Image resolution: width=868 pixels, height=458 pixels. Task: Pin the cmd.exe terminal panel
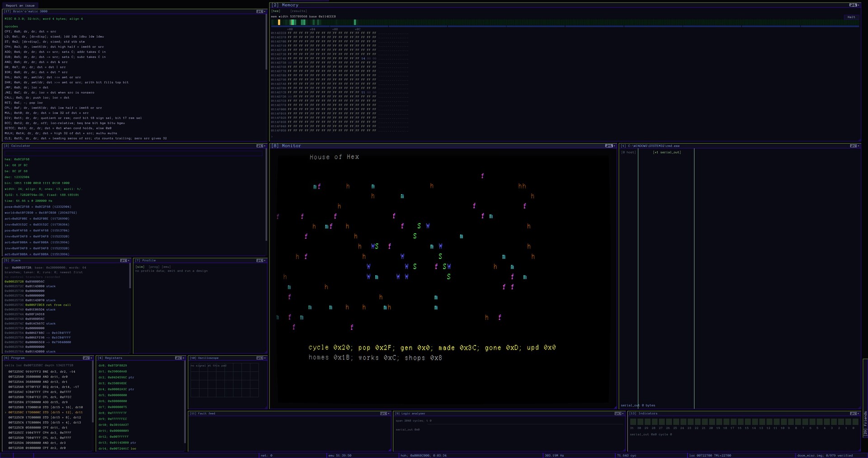click(853, 146)
